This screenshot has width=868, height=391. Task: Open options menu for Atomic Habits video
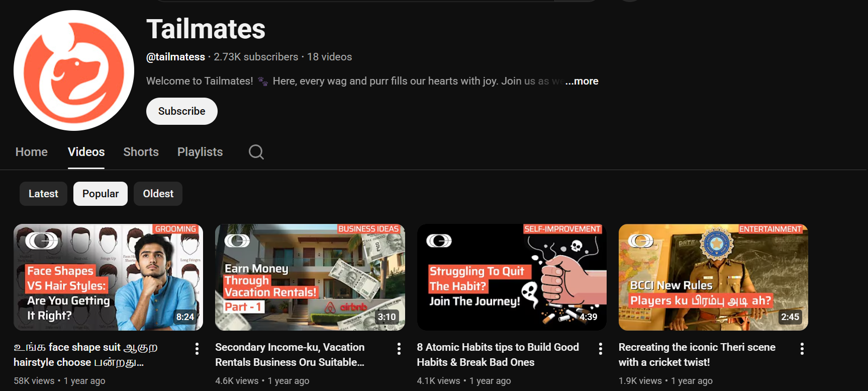pos(601,349)
